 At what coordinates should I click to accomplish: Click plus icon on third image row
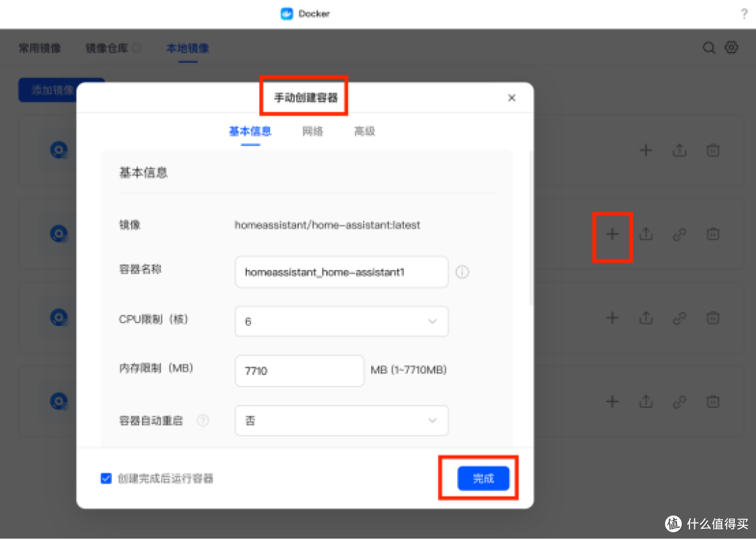[612, 318]
